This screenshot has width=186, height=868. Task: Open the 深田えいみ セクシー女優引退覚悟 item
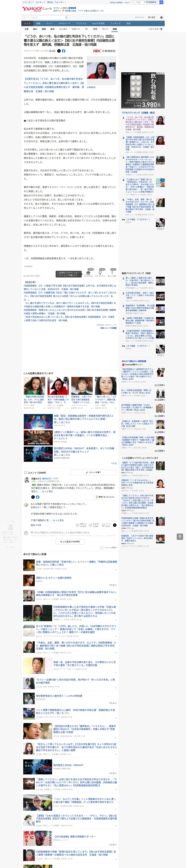(x=54, y=578)
